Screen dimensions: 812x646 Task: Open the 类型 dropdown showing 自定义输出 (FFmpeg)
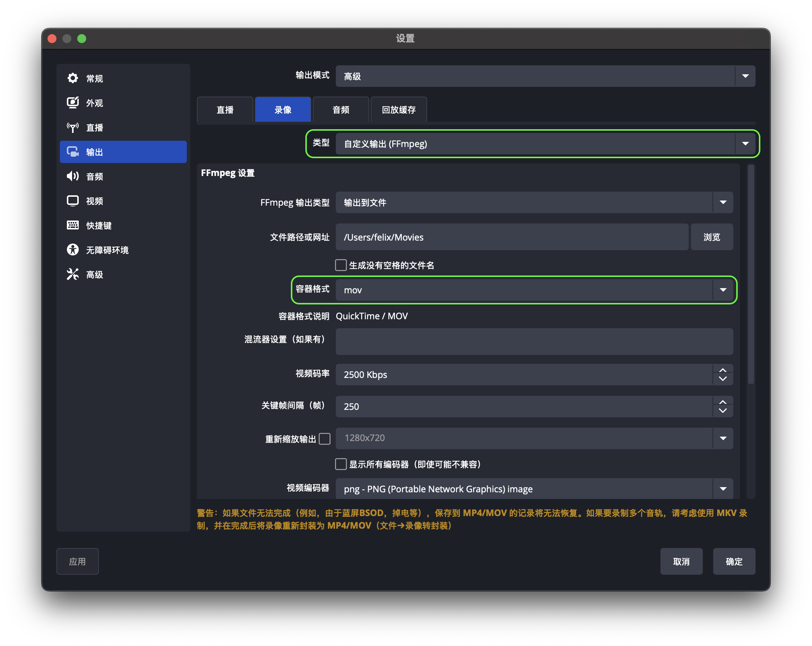545,143
